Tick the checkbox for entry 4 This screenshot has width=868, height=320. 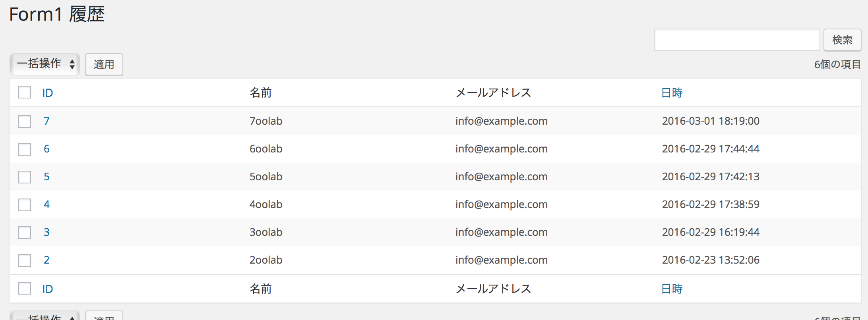tap(25, 204)
